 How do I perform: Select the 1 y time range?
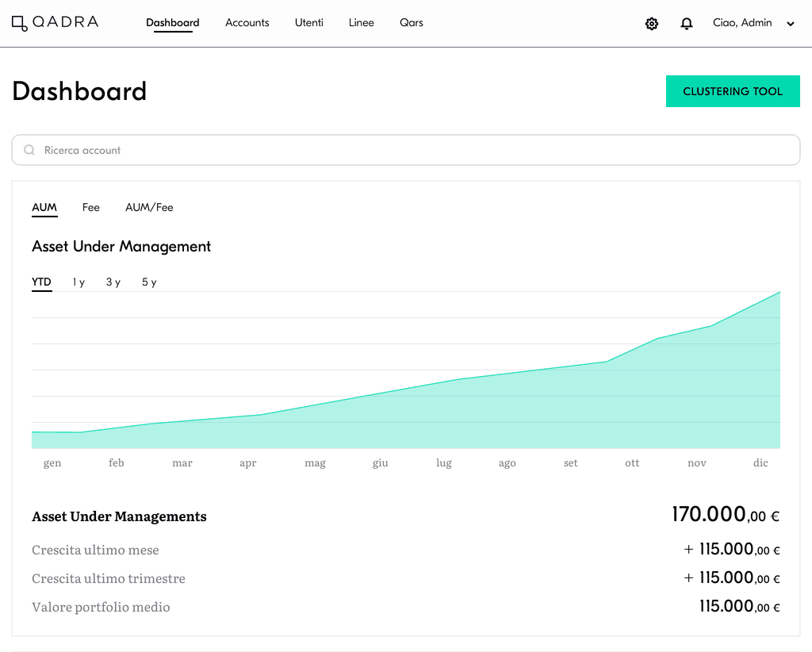click(x=79, y=282)
